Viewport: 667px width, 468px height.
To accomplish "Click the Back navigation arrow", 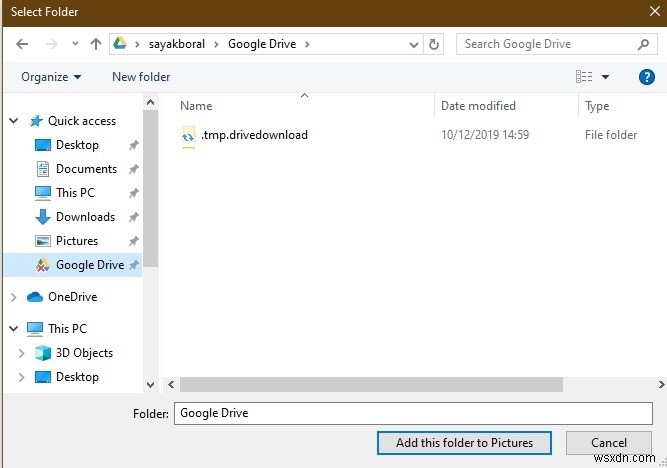I will [x=23, y=44].
